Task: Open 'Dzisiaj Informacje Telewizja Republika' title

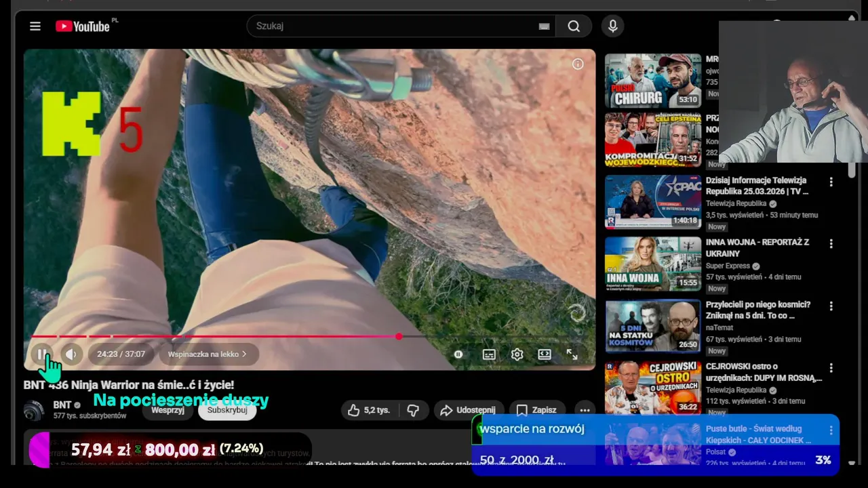Action: point(757,186)
